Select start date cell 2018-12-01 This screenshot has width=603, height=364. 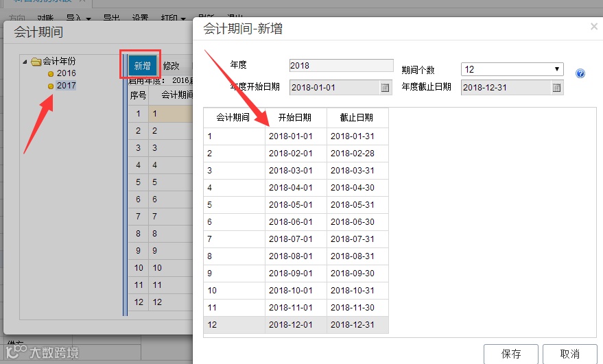296,325
